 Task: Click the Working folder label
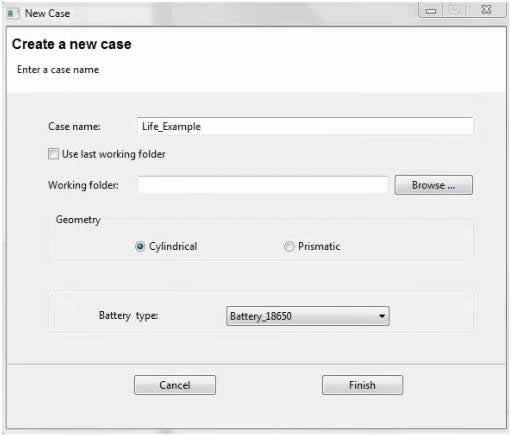83,185
